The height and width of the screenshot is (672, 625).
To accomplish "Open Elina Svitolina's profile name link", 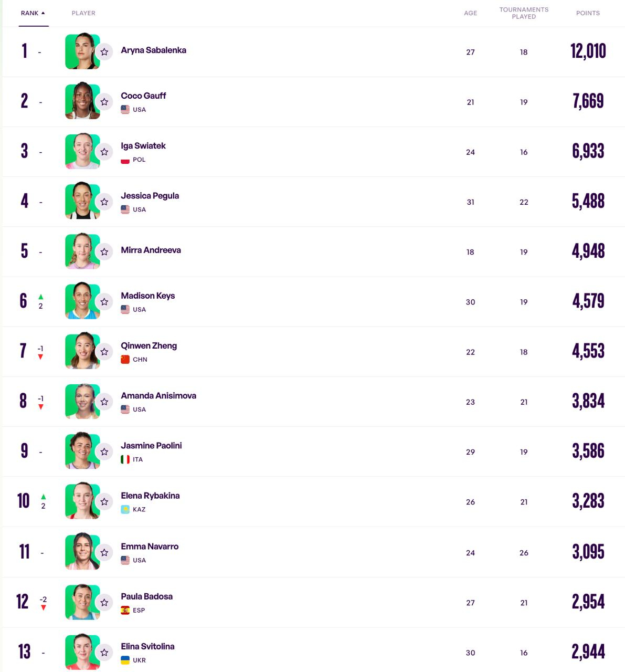I will 147,646.
